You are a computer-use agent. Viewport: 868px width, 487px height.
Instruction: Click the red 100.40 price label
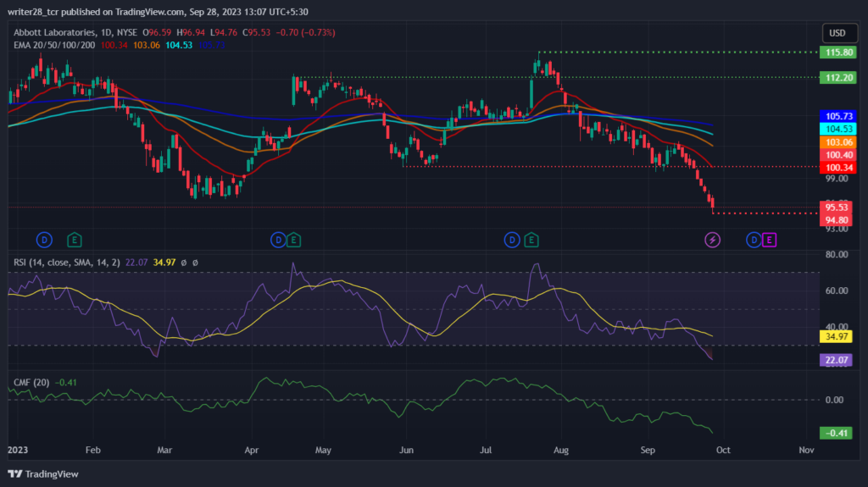click(838, 155)
